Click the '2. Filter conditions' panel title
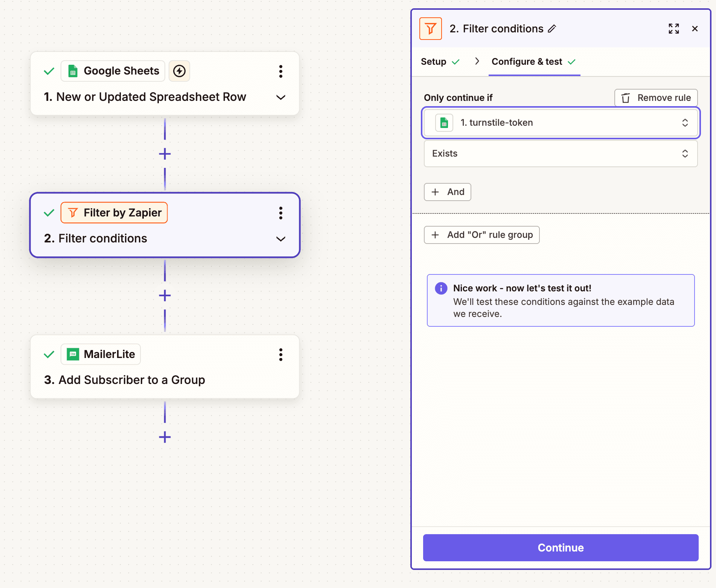Screen dimensions: 716x588 pos(497,29)
